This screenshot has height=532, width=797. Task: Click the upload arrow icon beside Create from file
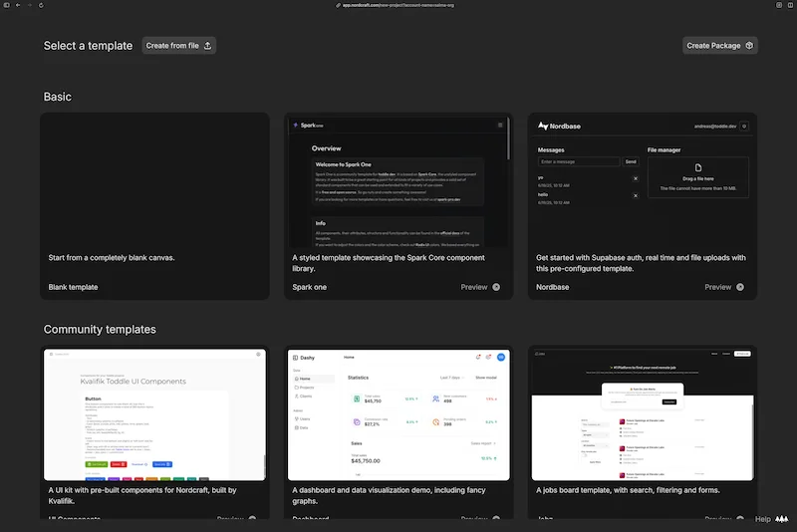tap(207, 46)
